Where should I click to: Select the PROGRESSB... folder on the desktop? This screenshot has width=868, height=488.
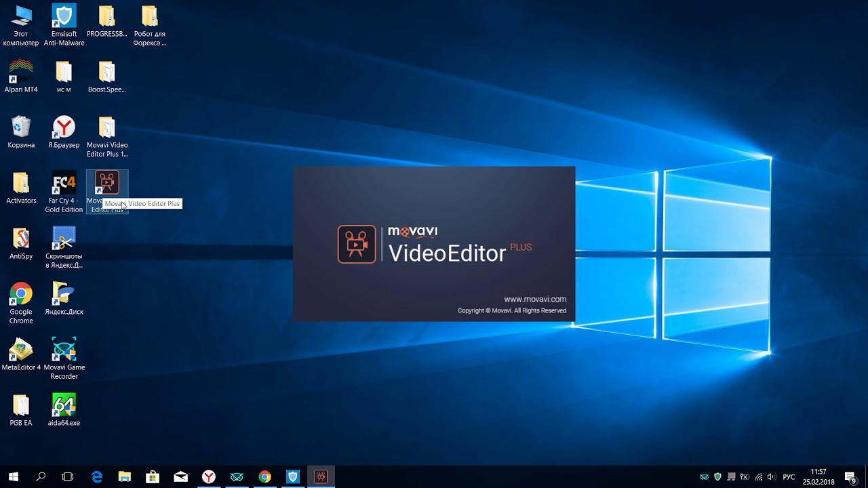click(106, 21)
